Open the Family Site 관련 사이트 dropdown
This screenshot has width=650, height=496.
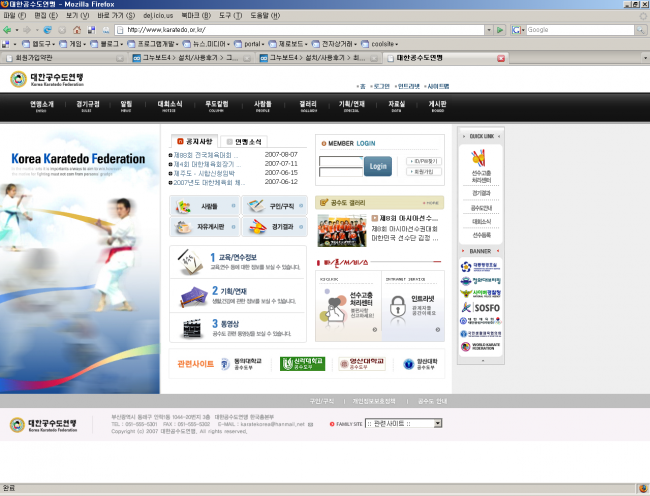[x=403, y=423]
